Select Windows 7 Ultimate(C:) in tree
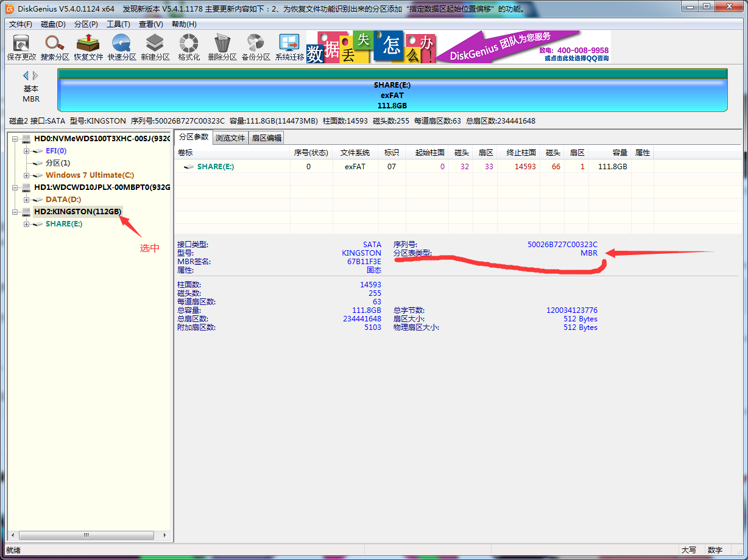 (x=90, y=175)
